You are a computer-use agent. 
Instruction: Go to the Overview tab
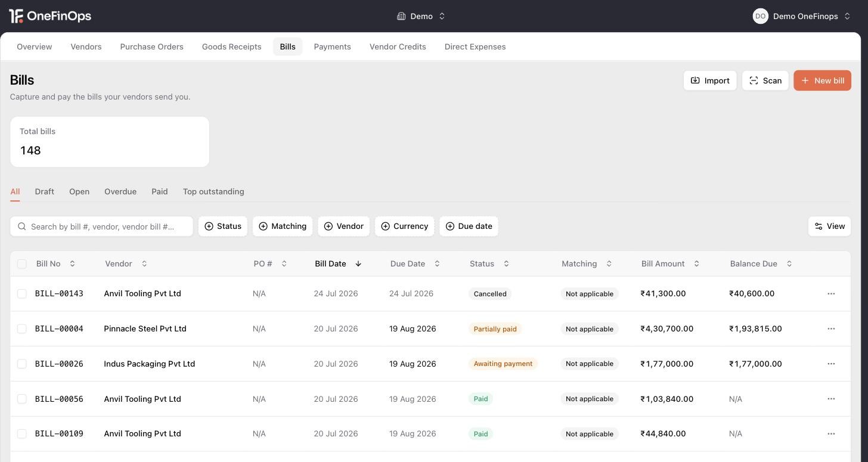(35, 46)
